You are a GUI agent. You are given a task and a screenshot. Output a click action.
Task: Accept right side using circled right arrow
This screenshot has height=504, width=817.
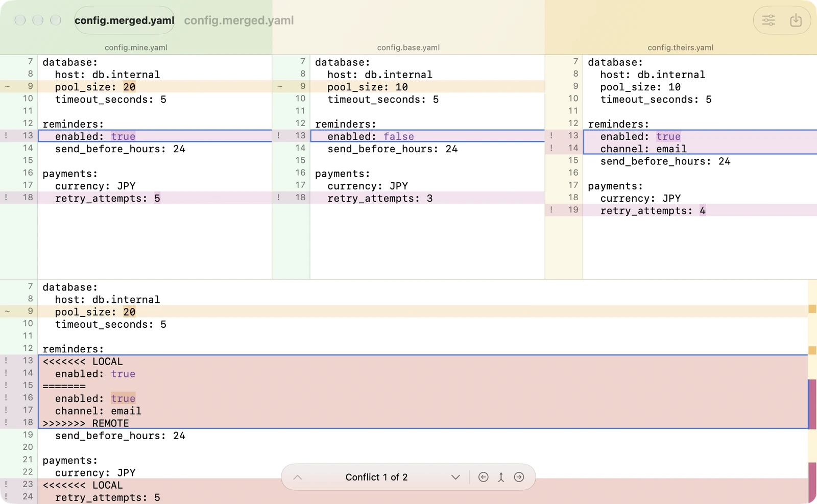pos(519,477)
